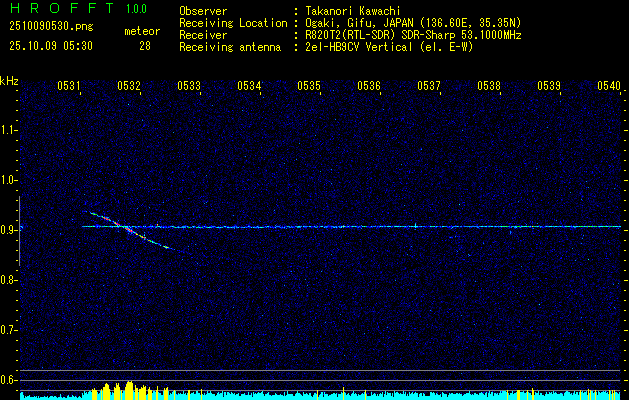Viewport: 629px width, 400px height.
Task: Click the 0538 time marker
Action: click(x=489, y=85)
